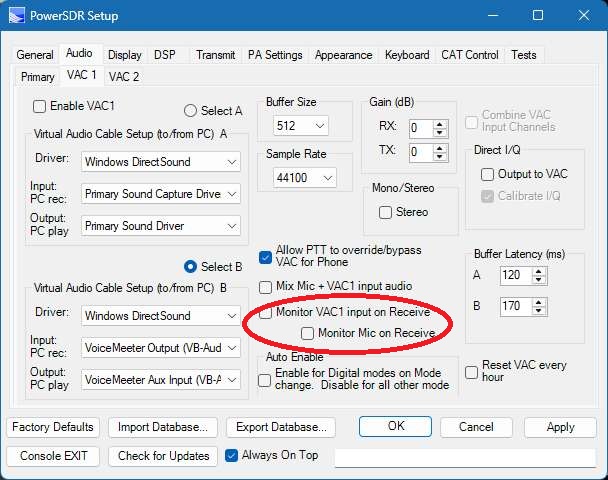Increase the RX gain spinner value
The image size is (608, 480).
pyautogui.click(x=441, y=123)
